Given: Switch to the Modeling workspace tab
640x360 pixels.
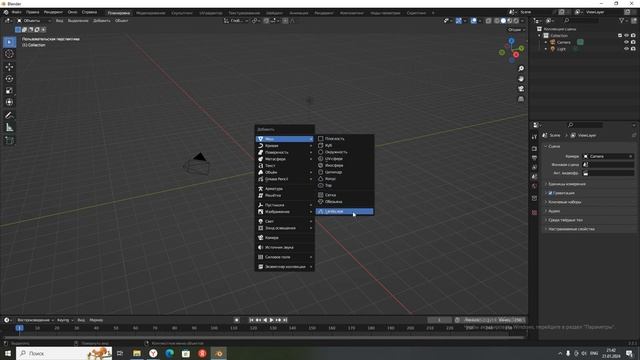Looking at the screenshot, I should coord(151,13).
